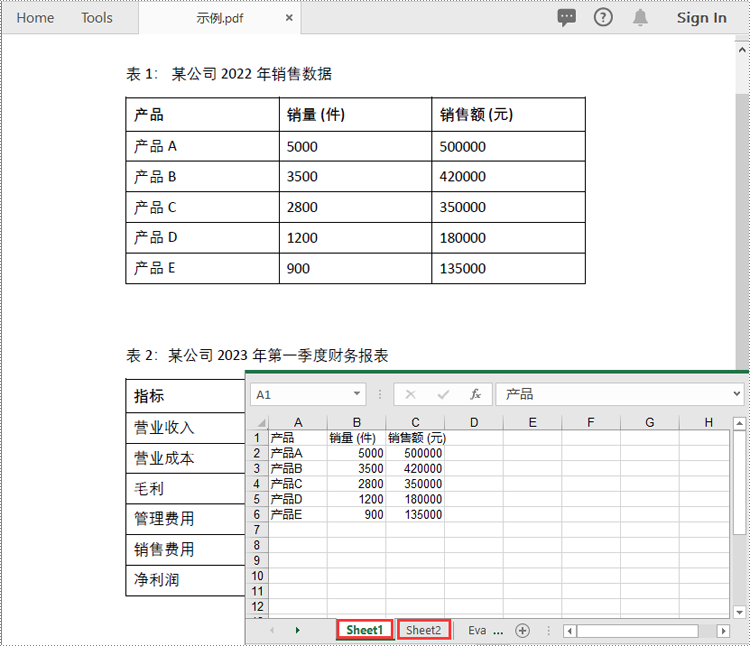Click spreadsheet cell containing 420000

(x=415, y=468)
